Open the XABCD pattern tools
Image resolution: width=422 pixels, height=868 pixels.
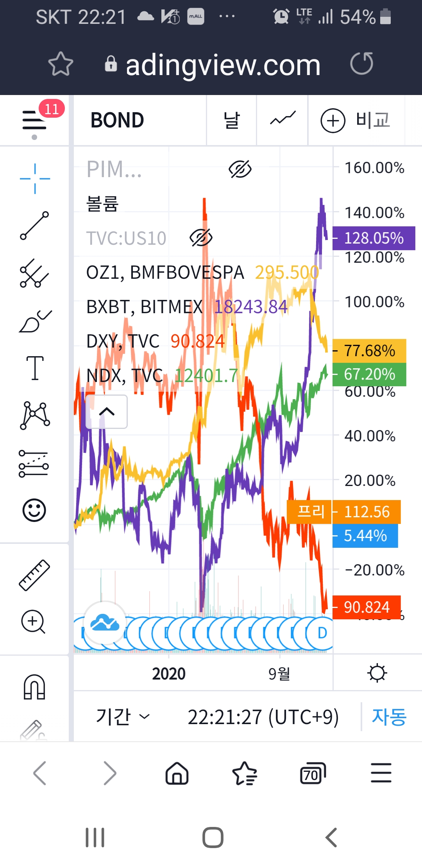34,416
